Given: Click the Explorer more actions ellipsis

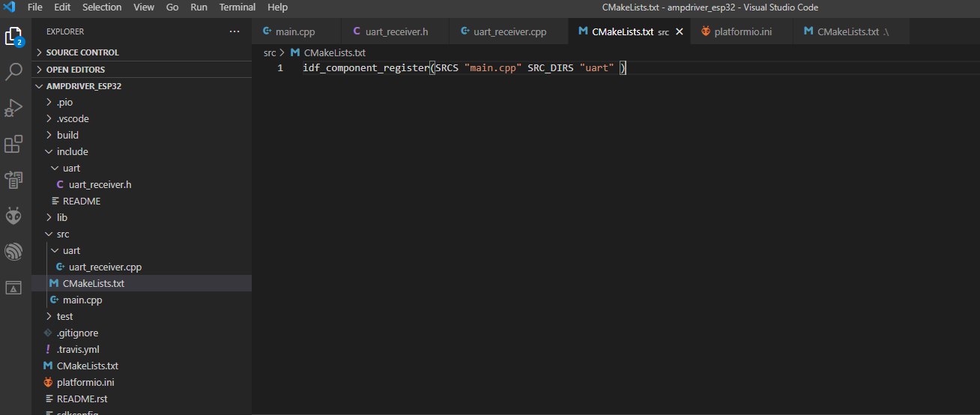Looking at the screenshot, I should pyautogui.click(x=235, y=32).
